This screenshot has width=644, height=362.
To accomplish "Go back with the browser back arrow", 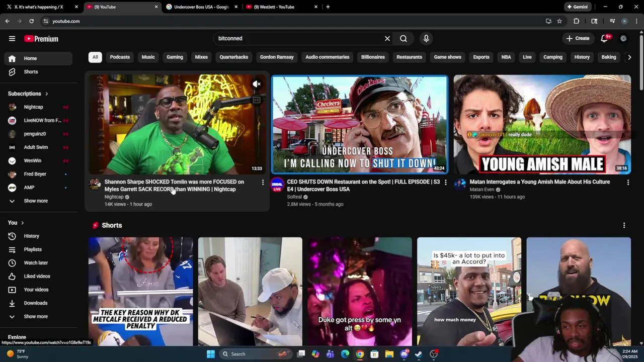I will pos(7,21).
